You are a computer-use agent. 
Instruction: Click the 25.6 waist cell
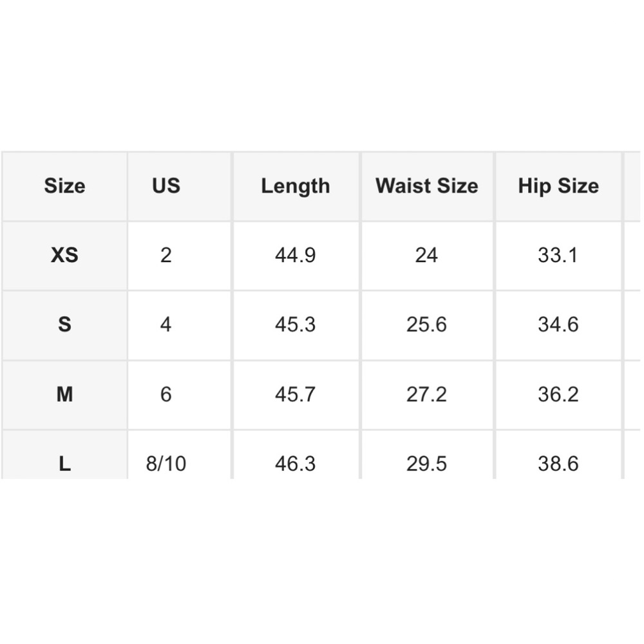427,325
